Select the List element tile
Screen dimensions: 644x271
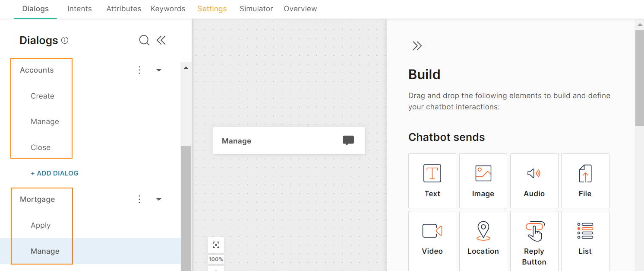coord(585,238)
